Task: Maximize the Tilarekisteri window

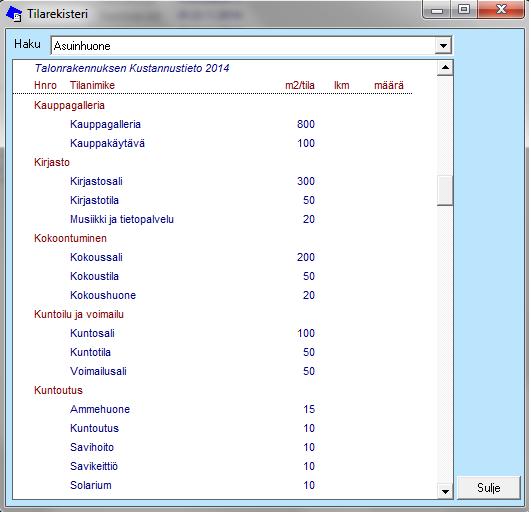Action: tap(464, 9)
